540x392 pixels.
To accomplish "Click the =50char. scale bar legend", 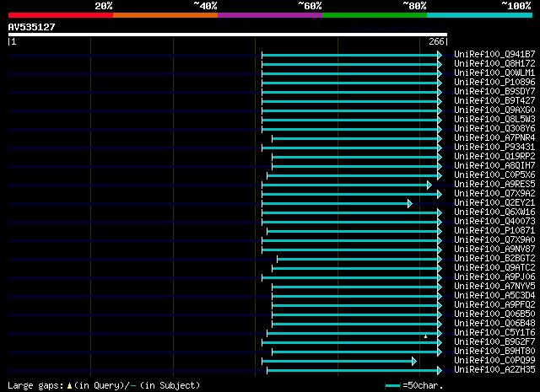I will point(414,385).
